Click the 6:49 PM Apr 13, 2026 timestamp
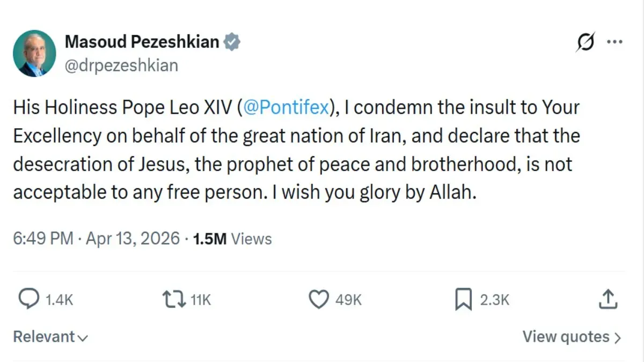The image size is (644, 362). pos(97,239)
